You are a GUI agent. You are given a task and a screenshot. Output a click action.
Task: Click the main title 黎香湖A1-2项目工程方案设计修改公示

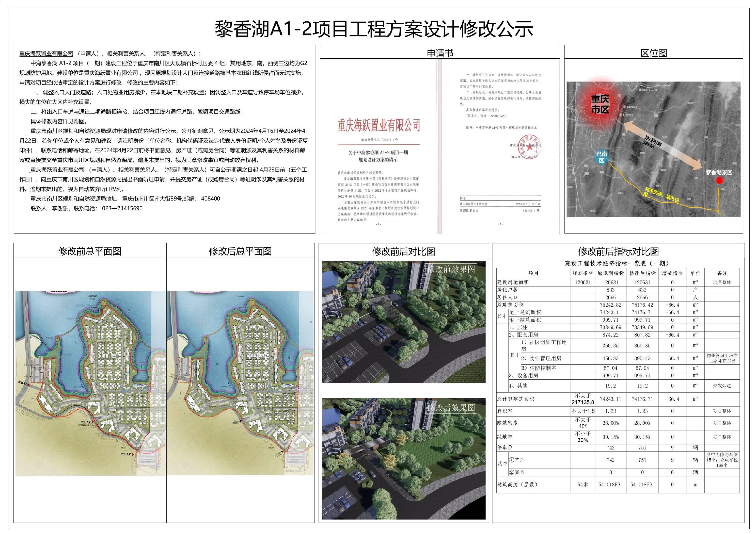tap(374, 29)
